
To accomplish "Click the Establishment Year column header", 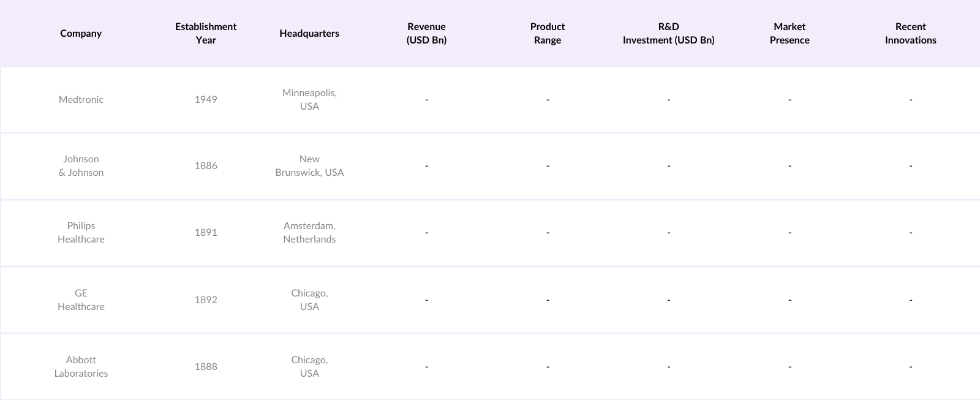I will (206, 33).
